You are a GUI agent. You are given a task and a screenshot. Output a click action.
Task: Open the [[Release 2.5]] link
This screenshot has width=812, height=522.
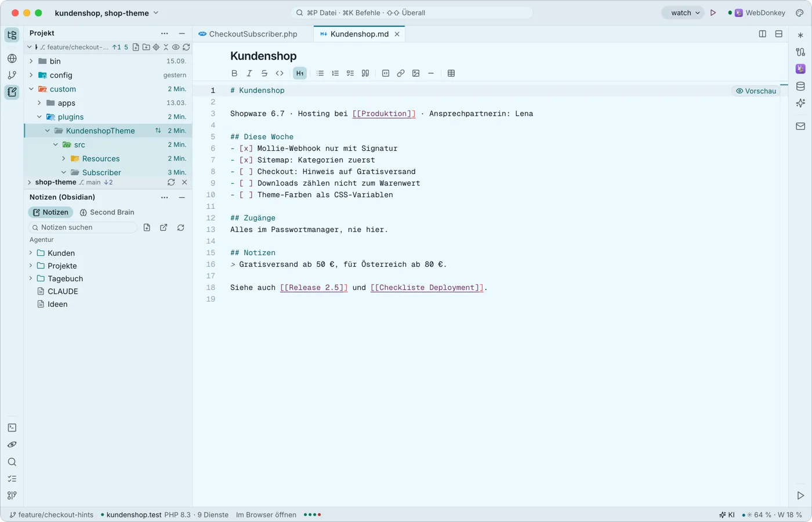tap(314, 288)
